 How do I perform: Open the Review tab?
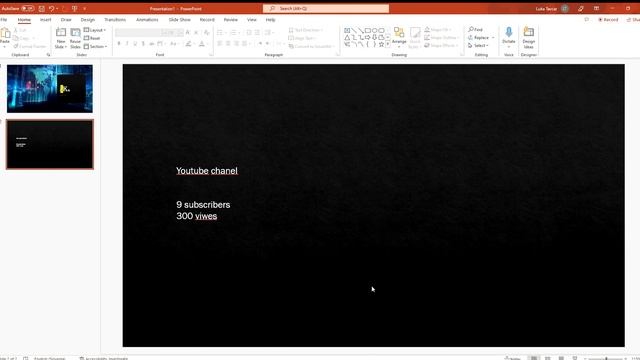[231, 20]
